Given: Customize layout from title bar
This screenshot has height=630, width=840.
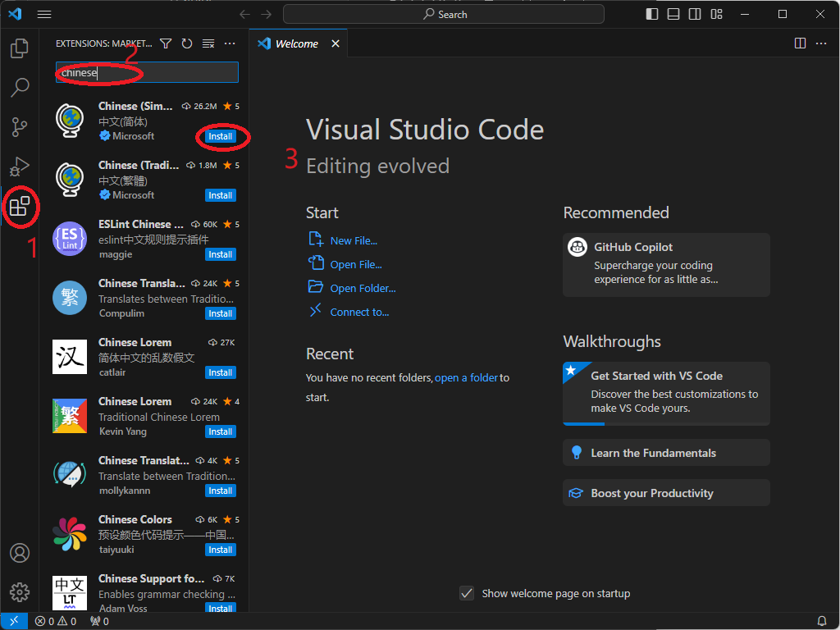Looking at the screenshot, I should coord(716,15).
